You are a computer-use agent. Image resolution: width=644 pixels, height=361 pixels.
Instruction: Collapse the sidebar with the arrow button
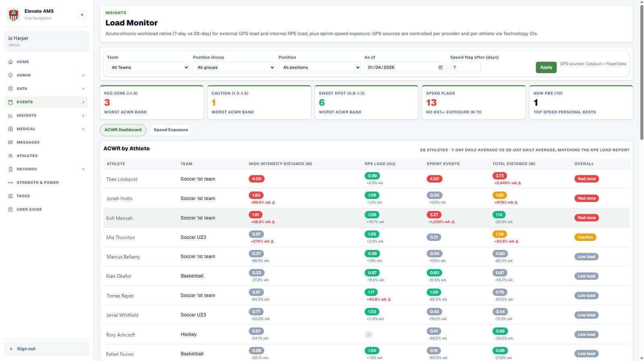point(82,15)
